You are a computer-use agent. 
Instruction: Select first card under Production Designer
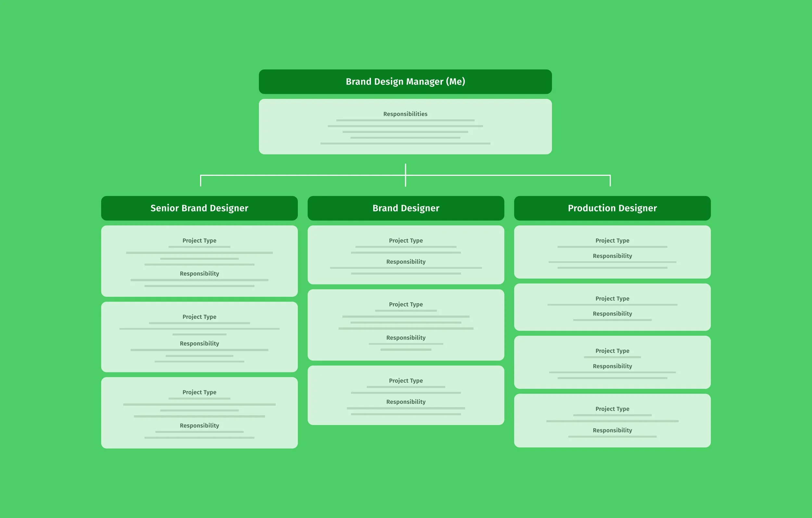click(612, 252)
